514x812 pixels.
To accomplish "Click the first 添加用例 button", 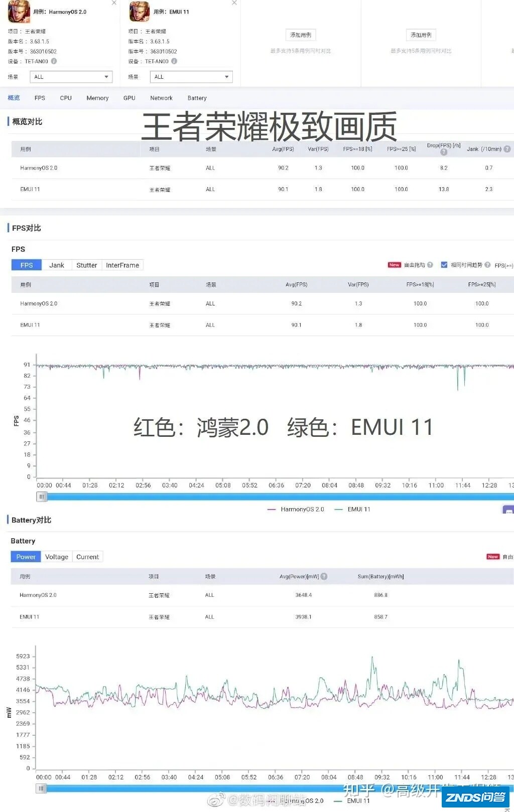I will click(301, 35).
